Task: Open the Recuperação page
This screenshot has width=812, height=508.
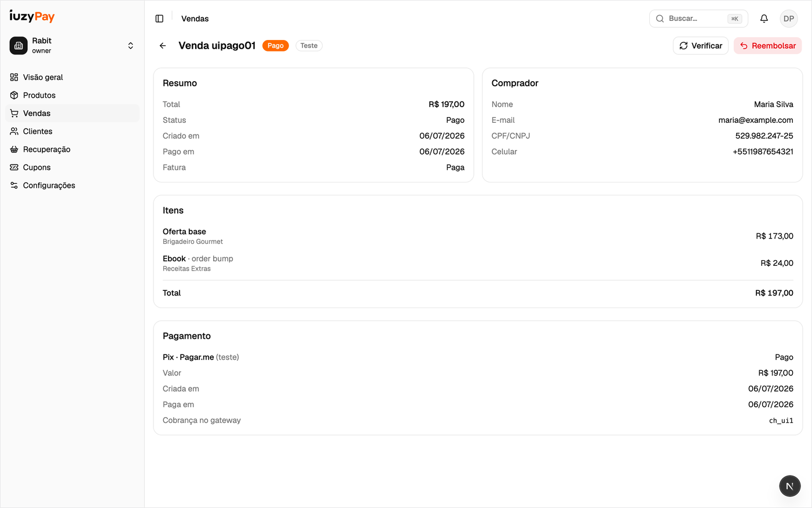Action: coord(72,149)
